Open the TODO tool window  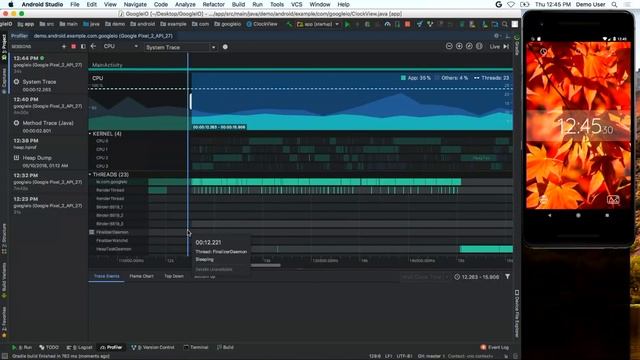pos(49,347)
